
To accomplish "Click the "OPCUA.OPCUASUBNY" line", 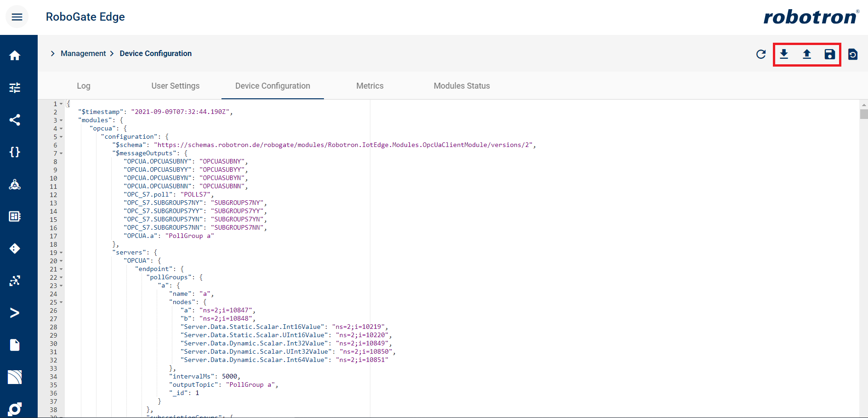I will pos(186,161).
